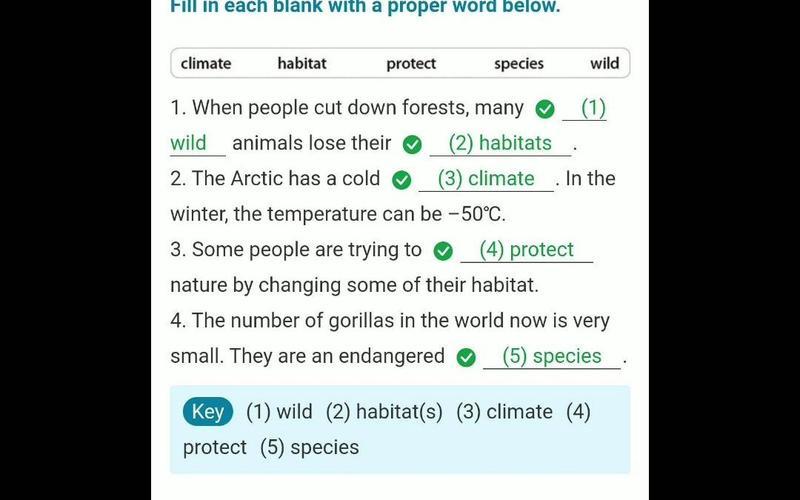Viewport: 800px width, 500px height.
Task: Click the green checkmark beside (5) species
Action: (466, 358)
